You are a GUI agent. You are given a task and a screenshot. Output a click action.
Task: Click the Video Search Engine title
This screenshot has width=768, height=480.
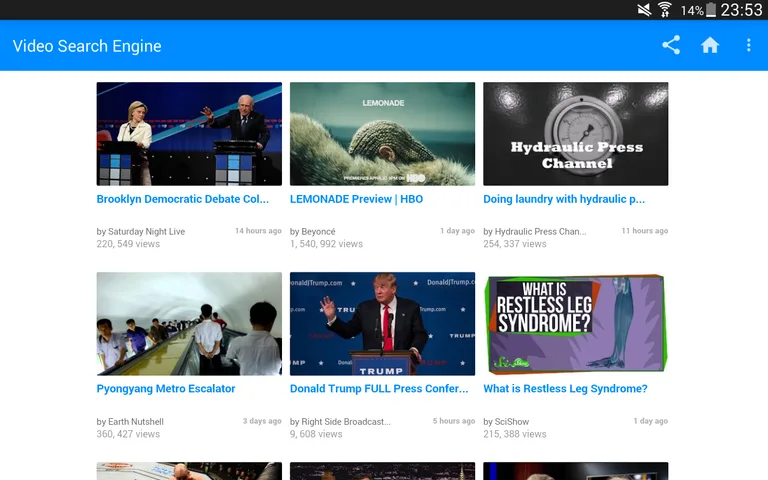click(x=87, y=46)
